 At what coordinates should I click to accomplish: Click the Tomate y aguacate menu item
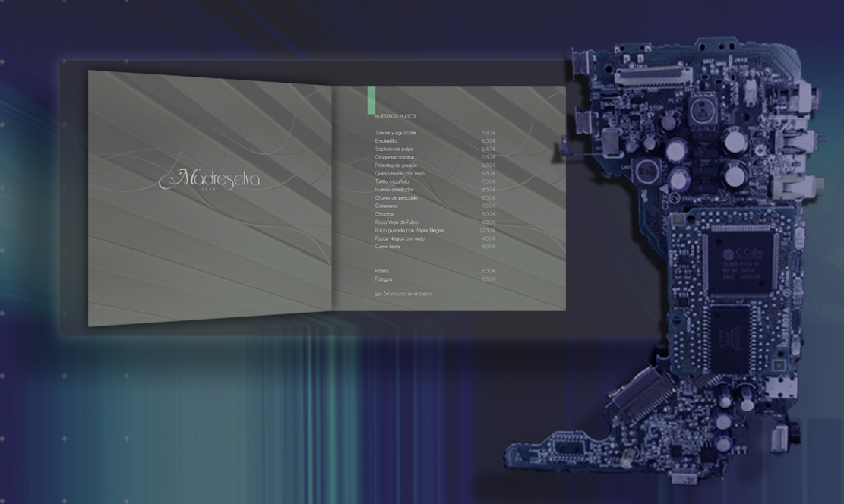pyautogui.click(x=395, y=133)
